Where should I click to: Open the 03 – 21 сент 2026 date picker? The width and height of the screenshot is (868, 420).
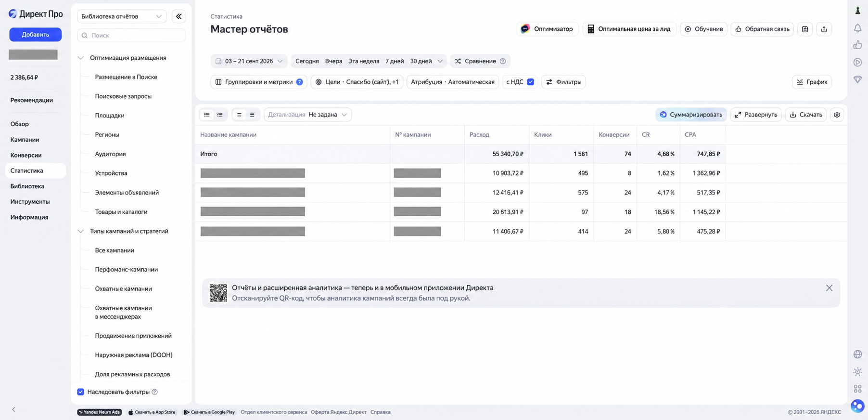pyautogui.click(x=249, y=61)
